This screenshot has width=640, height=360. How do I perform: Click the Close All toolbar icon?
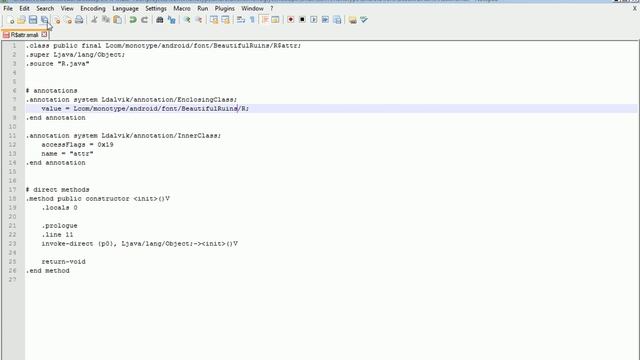pyautogui.click(x=68, y=20)
